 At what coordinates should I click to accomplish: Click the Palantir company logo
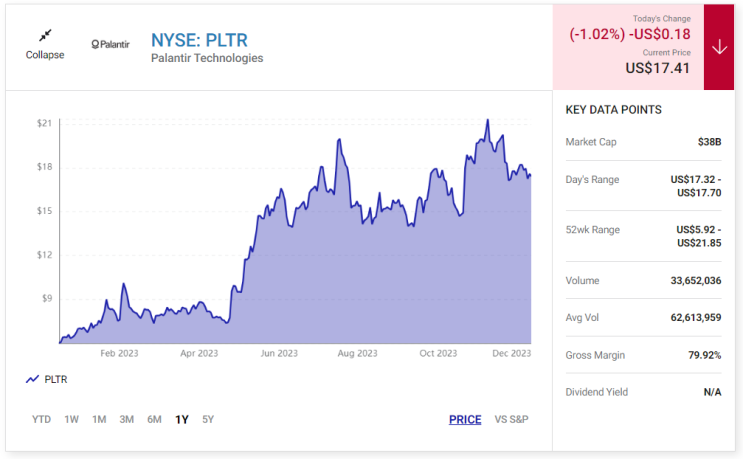coord(110,45)
